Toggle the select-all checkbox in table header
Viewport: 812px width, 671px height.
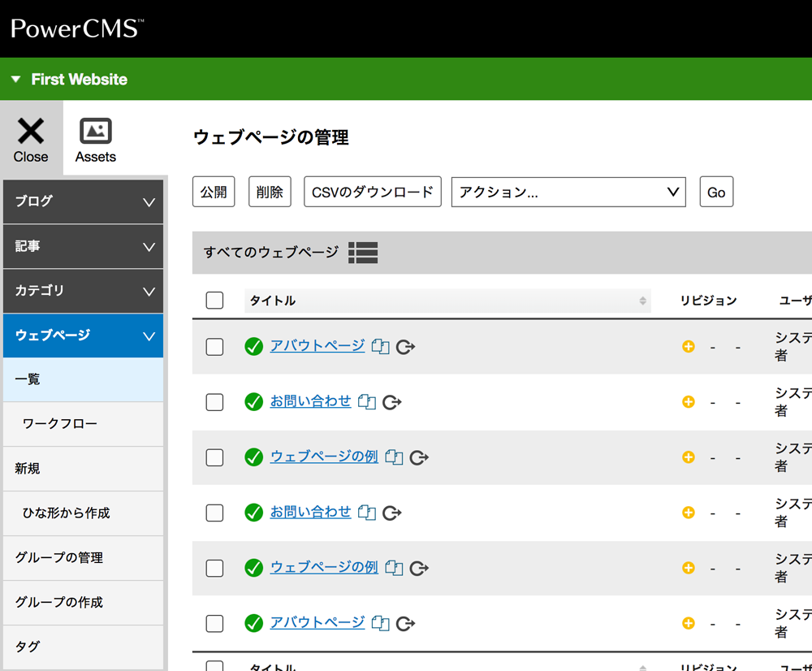(x=214, y=301)
